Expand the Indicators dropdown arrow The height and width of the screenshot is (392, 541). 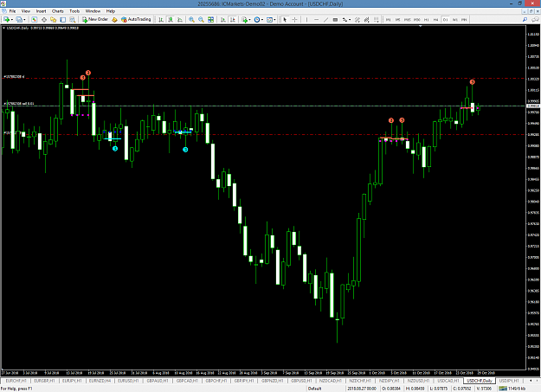point(249,20)
